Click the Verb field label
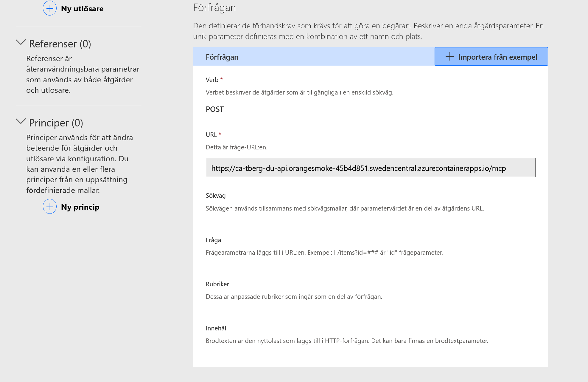The height and width of the screenshot is (382, 588). click(212, 80)
